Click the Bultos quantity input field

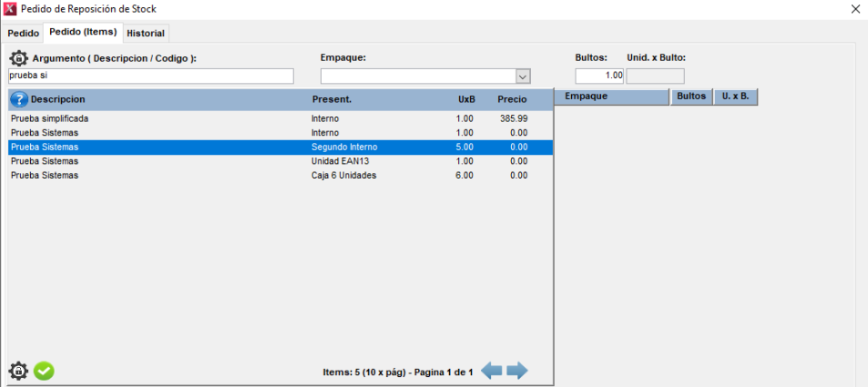pos(599,76)
